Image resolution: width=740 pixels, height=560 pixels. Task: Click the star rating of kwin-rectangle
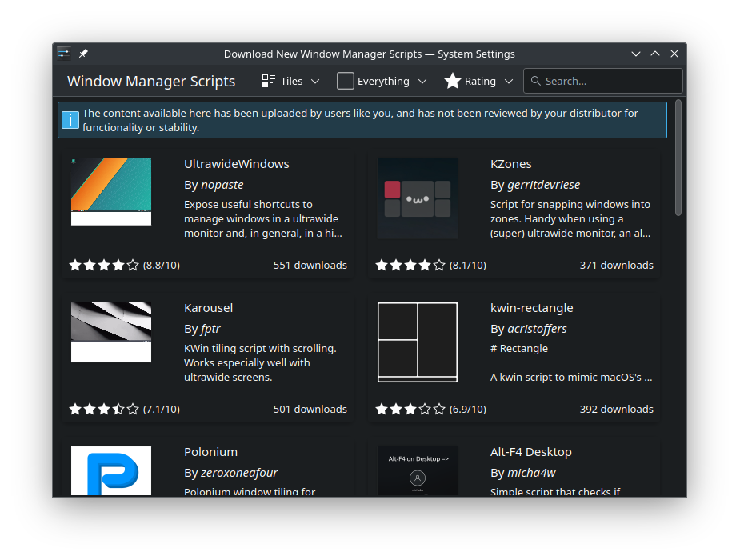(x=410, y=409)
